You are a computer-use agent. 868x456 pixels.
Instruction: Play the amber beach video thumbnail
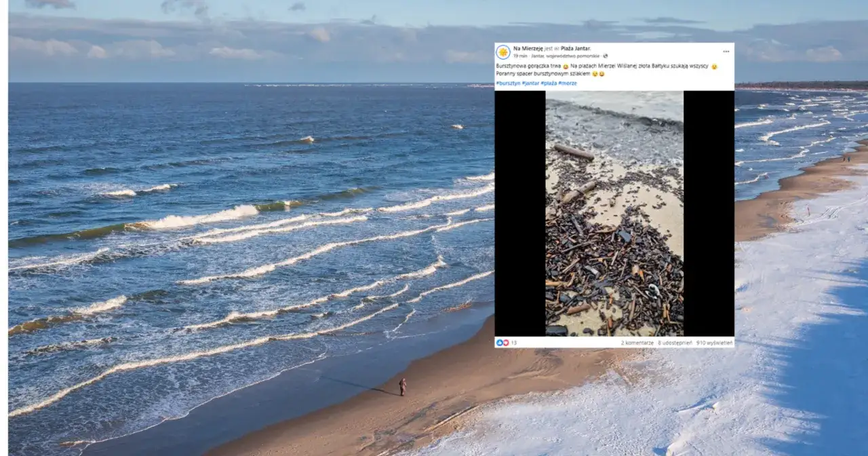pos(614,213)
